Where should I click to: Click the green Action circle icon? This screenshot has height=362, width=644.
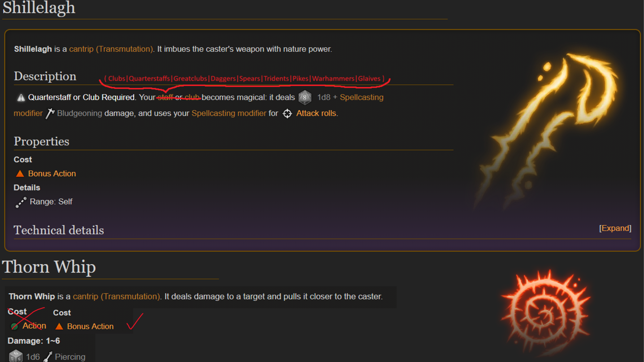pos(14,326)
